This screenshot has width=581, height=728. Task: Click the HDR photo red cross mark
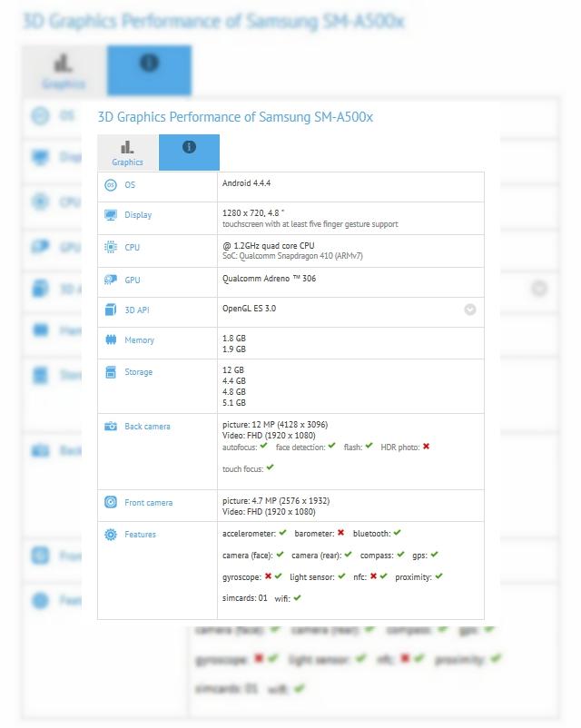tap(426, 447)
